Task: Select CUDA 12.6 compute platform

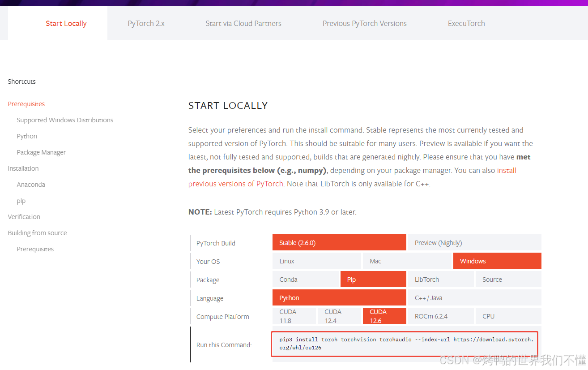Action: 384,316
